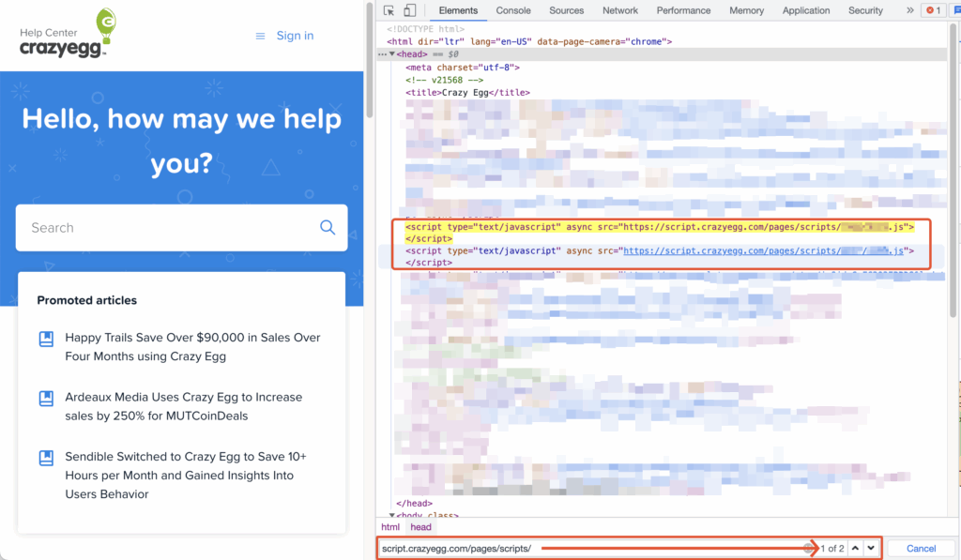This screenshot has width=961, height=560.
Task: Open the Ardeaux Media MUTCoinDeals article
Action: pyautogui.click(x=183, y=406)
